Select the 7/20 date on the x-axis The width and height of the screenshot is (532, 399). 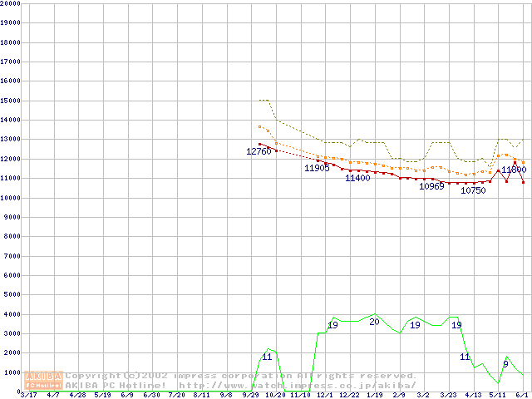click(176, 396)
